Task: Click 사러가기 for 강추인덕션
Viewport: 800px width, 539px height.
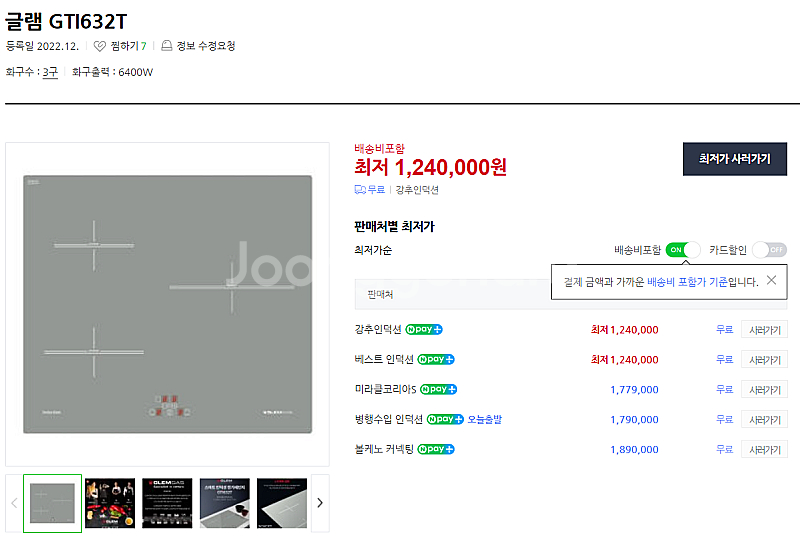Action: pyautogui.click(x=764, y=330)
